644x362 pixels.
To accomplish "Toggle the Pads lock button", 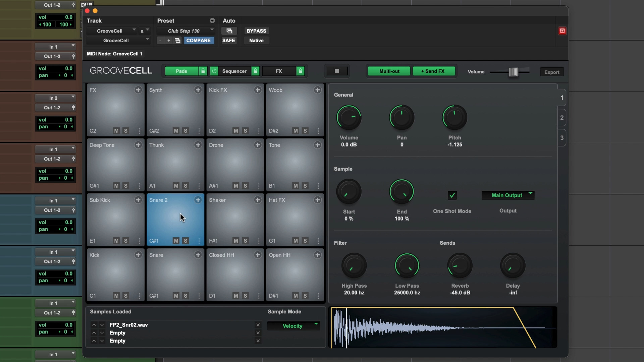I will [203, 71].
